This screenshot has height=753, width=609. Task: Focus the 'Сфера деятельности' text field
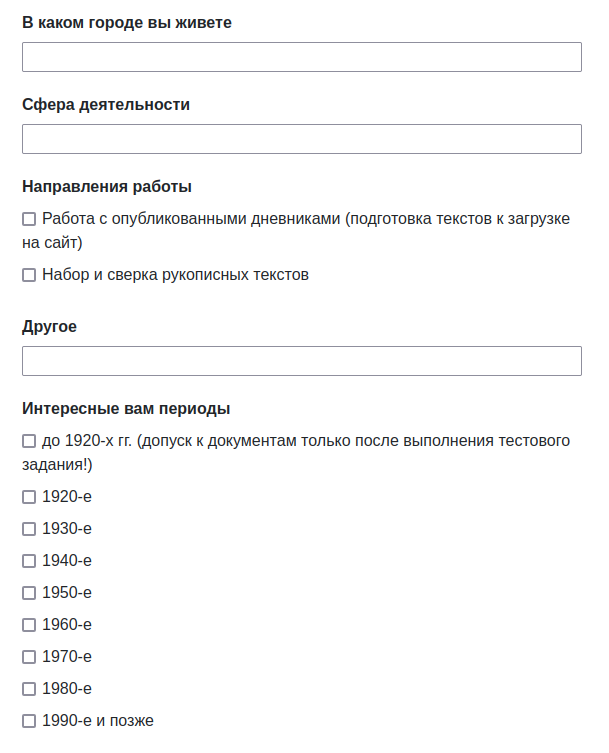(x=301, y=139)
